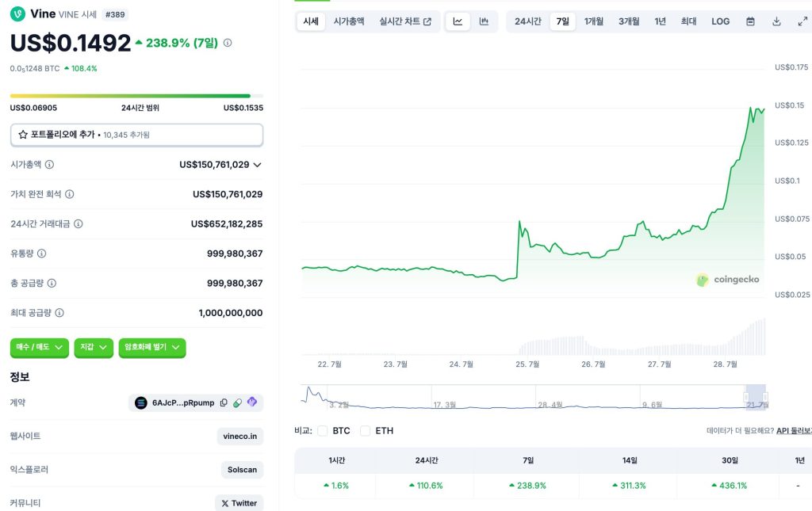The height and width of the screenshot is (511, 812).
Task: Click the 28. 7월 date label on chart
Action: tap(725, 364)
